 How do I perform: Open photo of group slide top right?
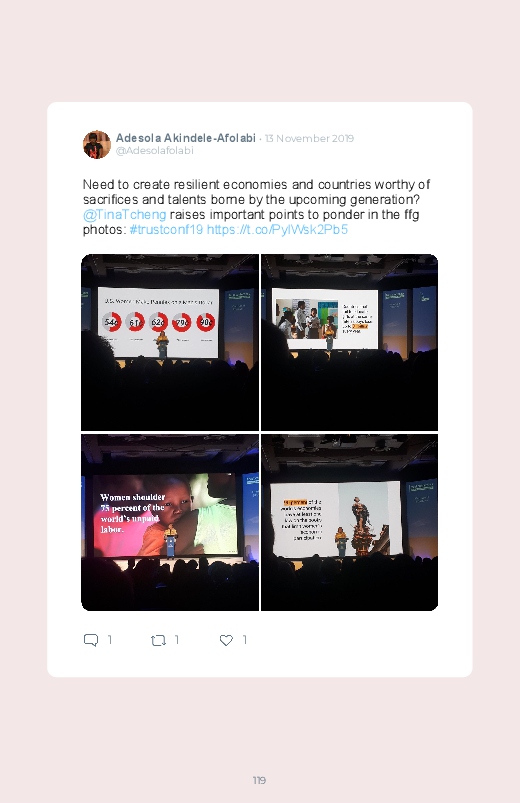point(349,342)
